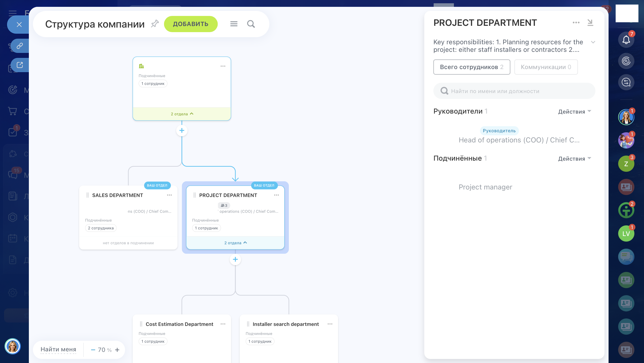Expand the Key responsibilities description chevron

tap(593, 42)
